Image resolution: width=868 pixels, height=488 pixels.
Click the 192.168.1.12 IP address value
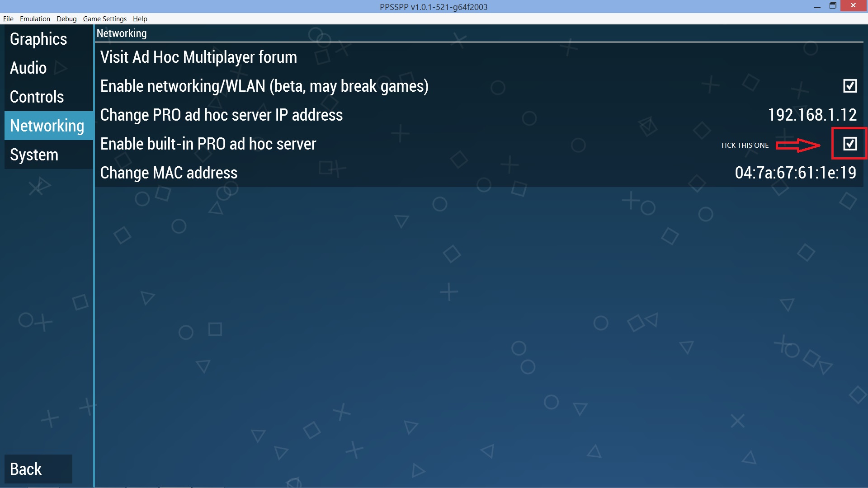tap(812, 115)
